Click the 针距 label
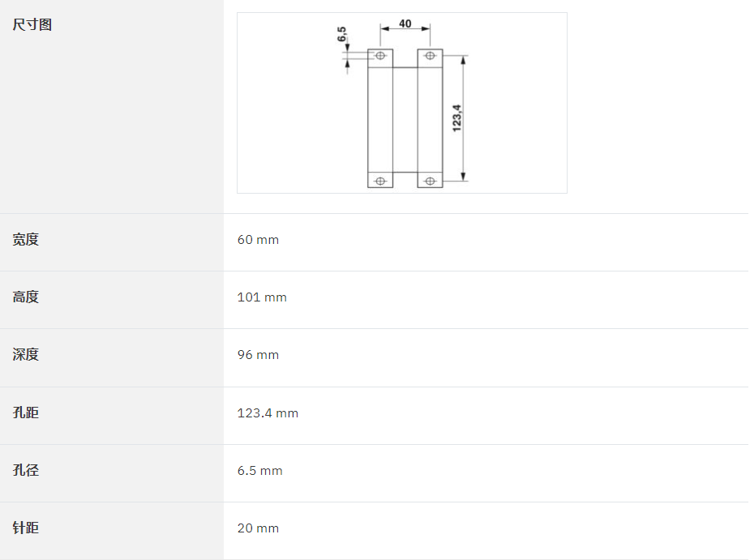The height and width of the screenshot is (560, 750). tap(25, 528)
